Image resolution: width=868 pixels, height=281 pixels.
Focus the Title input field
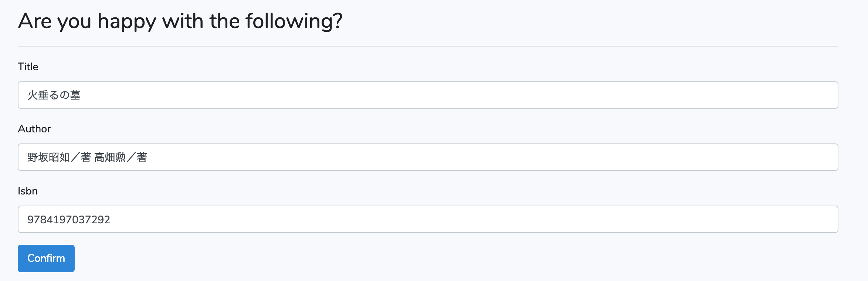tap(428, 95)
